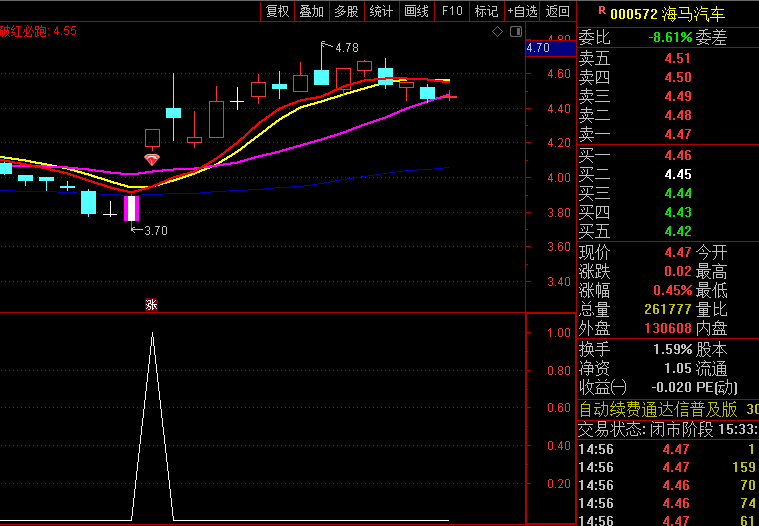Click 返回 to go back
The image size is (759, 526).
coord(558,11)
